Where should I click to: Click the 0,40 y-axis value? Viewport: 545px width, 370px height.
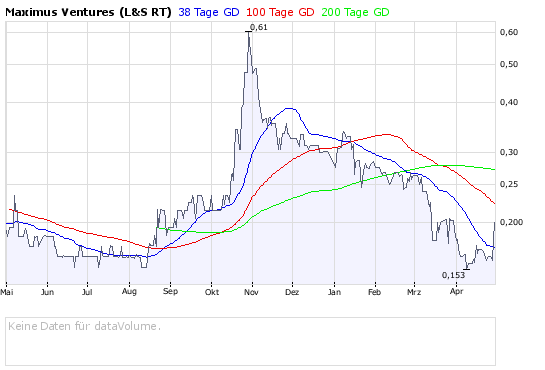[x=509, y=102]
